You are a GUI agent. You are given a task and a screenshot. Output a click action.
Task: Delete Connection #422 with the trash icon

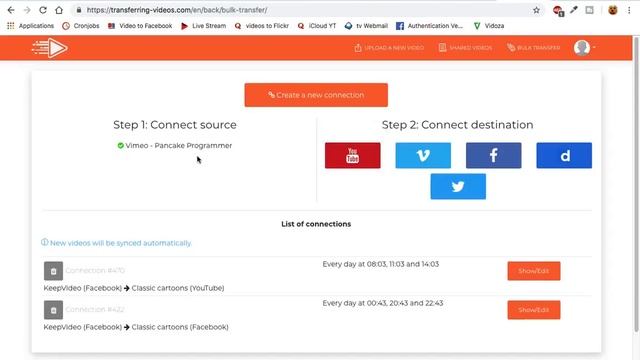(x=53, y=310)
